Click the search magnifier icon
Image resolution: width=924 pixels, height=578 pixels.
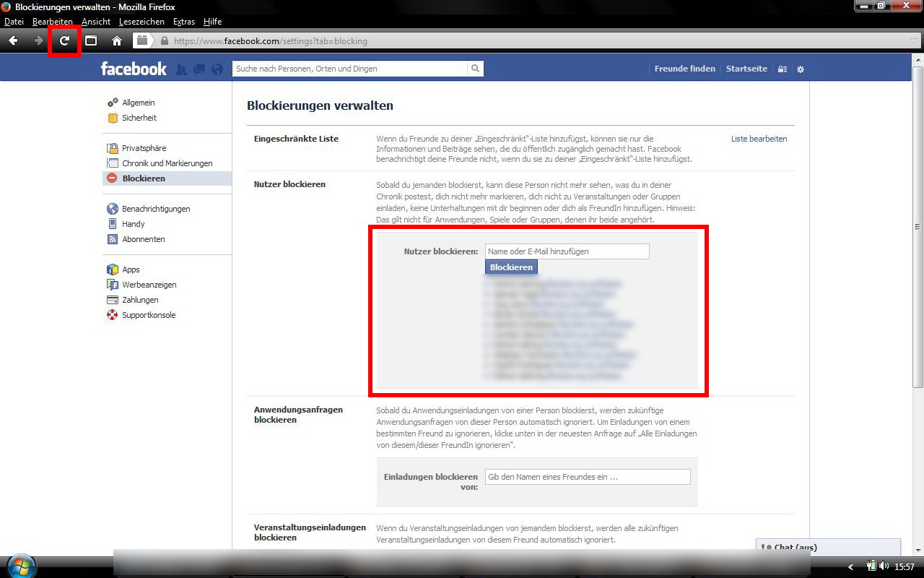tap(476, 69)
